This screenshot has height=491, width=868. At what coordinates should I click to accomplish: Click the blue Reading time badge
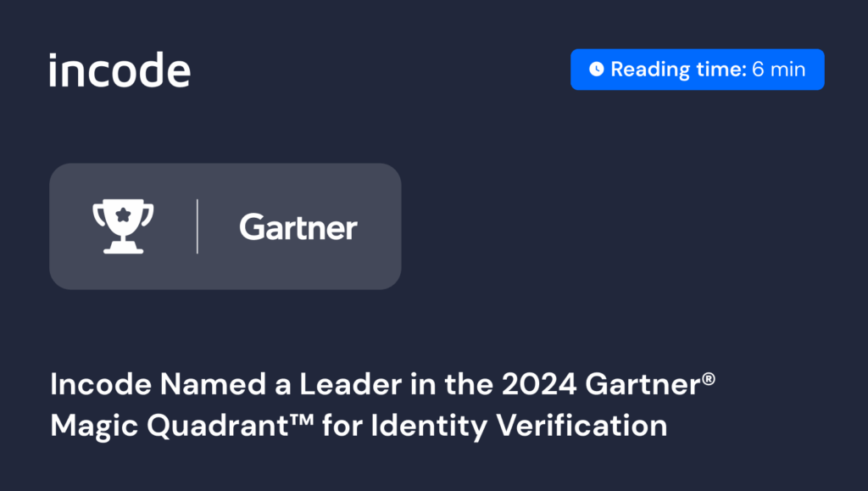click(x=697, y=70)
